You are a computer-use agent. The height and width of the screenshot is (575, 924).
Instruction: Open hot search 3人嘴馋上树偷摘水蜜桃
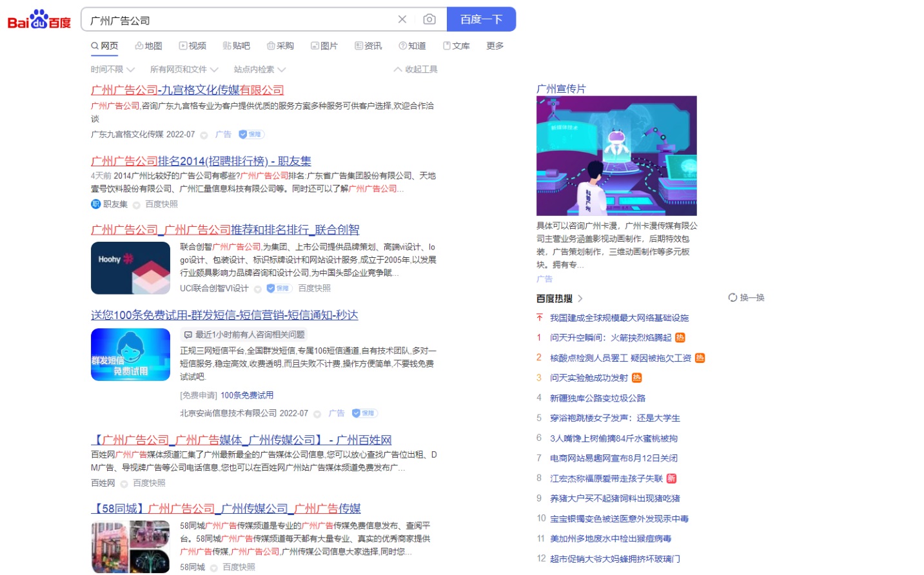[614, 438]
